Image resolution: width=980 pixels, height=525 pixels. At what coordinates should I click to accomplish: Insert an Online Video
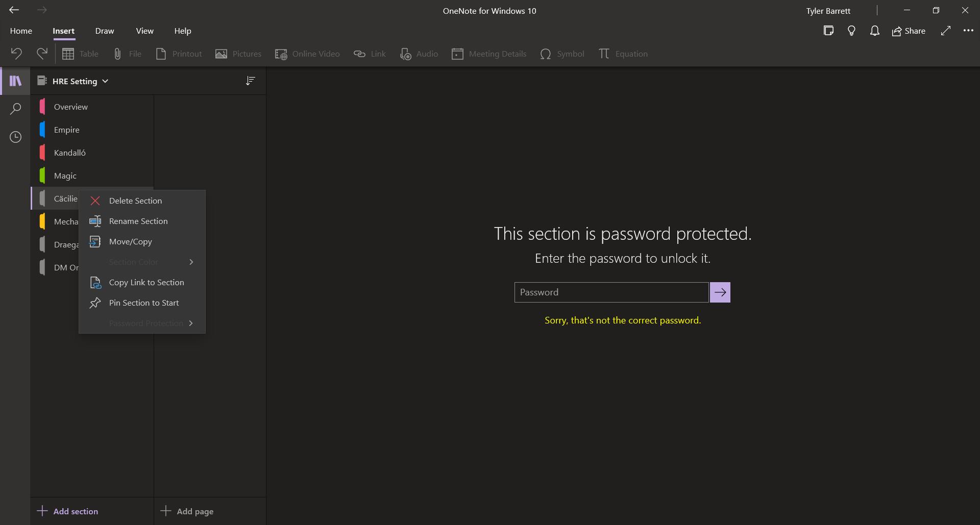coord(307,54)
